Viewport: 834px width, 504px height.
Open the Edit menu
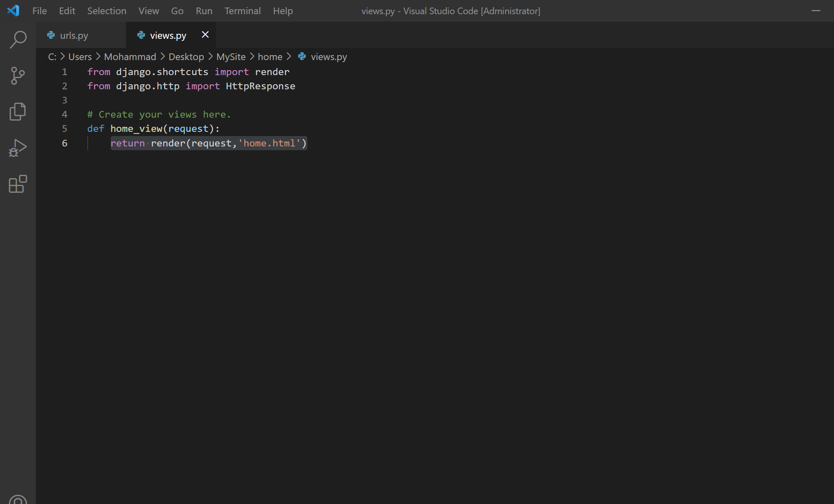click(67, 11)
